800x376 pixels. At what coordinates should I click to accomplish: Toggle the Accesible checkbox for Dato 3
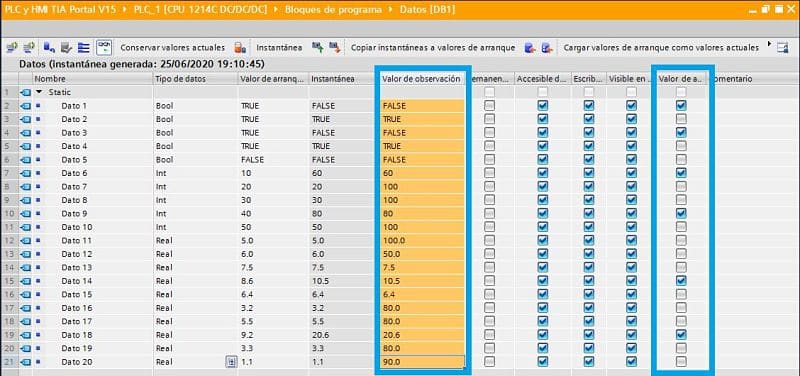543,133
